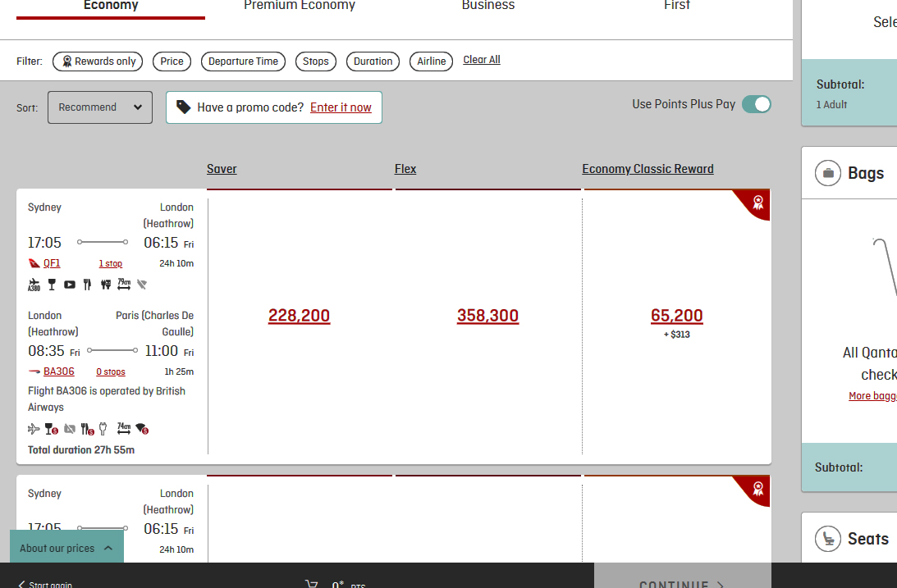Click the Bags suitcase icon
Screen dimensions: 897x588
point(828,173)
